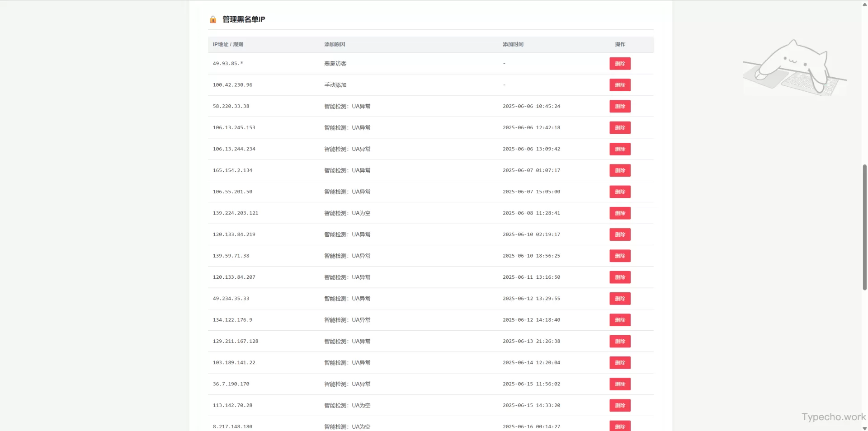Delete the 100.42.230.96 entry

tap(619, 85)
